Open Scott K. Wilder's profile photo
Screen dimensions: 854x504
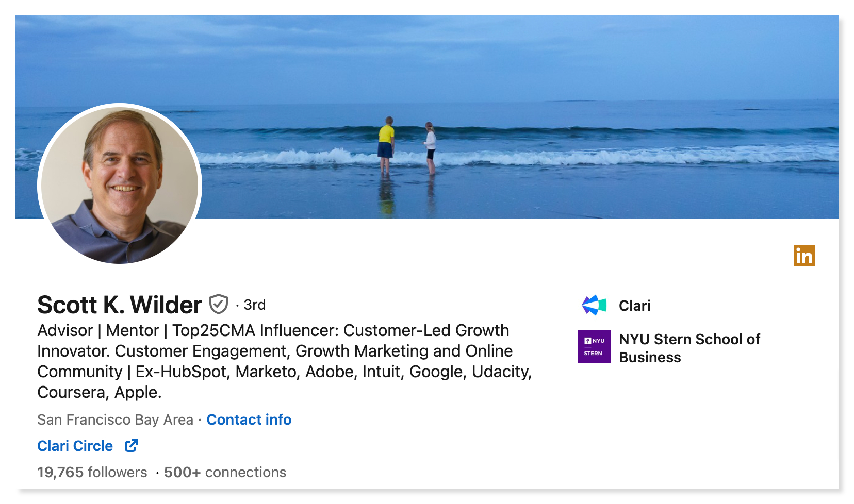coord(120,184)
